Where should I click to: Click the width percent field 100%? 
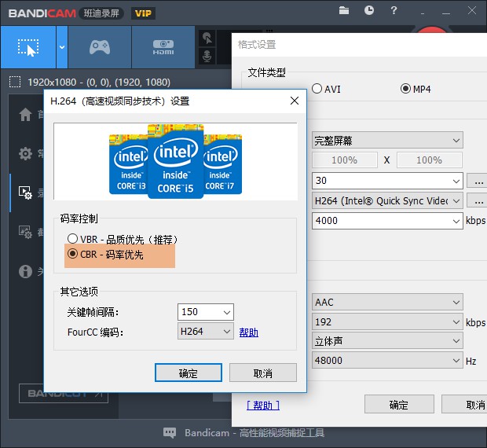pos(345,160)
